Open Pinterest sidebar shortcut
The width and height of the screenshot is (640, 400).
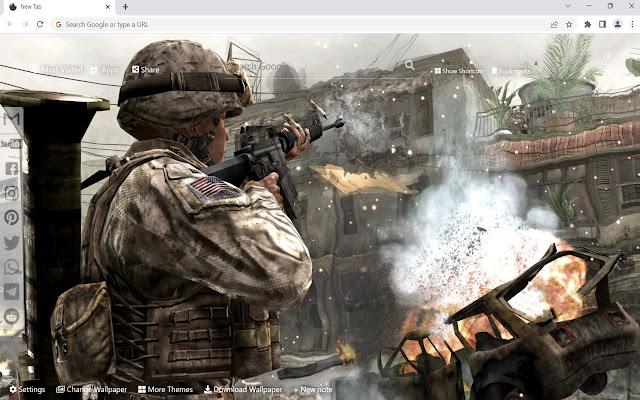click(x=12, y=217)
